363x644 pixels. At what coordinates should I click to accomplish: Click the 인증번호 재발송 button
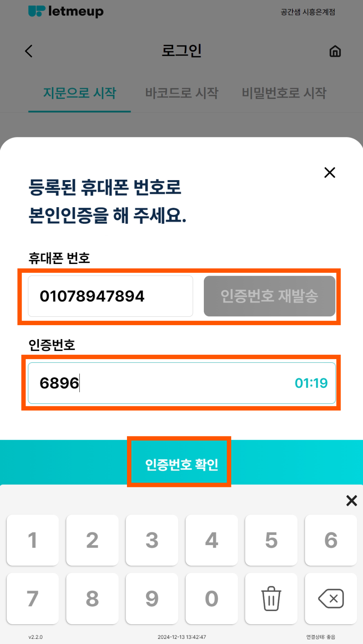coord(269,296)
